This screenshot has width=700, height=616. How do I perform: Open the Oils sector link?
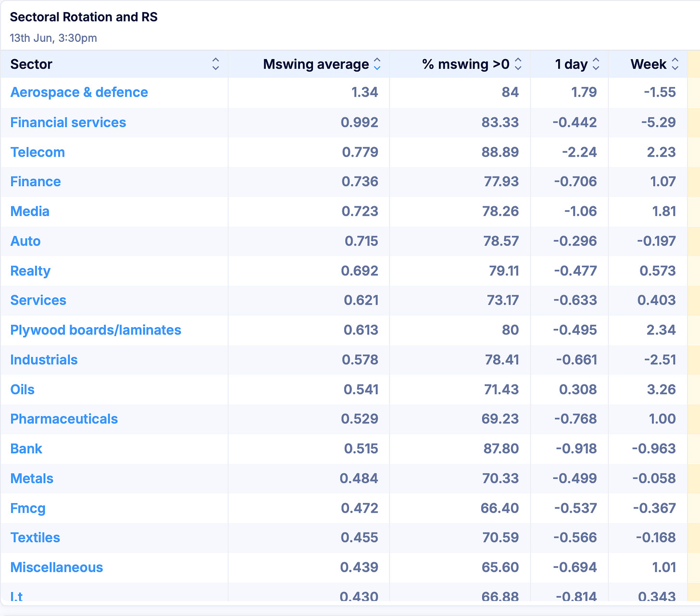pyautogui.click(x=23, y=390)
